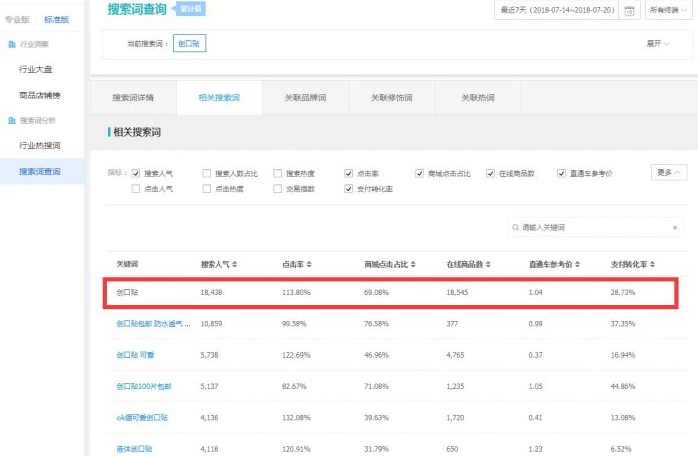Open the 液体创口贴 keyword link
The image size is (698, 456).
point(135,449)
